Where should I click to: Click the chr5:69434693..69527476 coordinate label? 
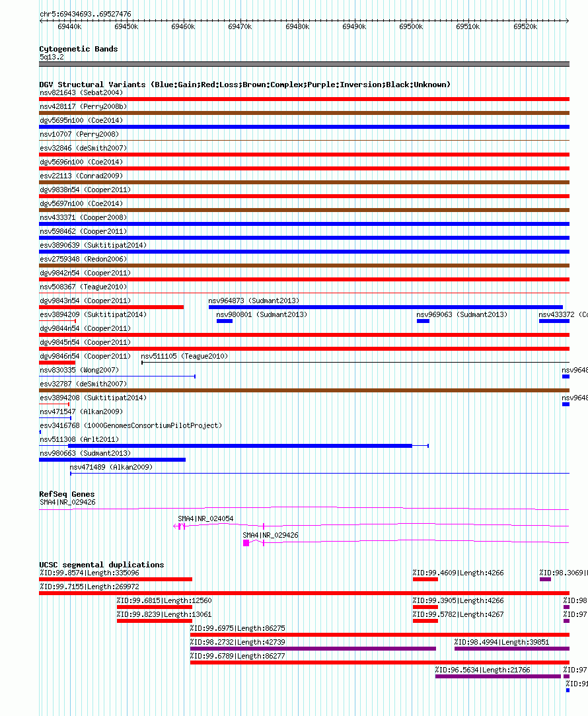[85, 14]
